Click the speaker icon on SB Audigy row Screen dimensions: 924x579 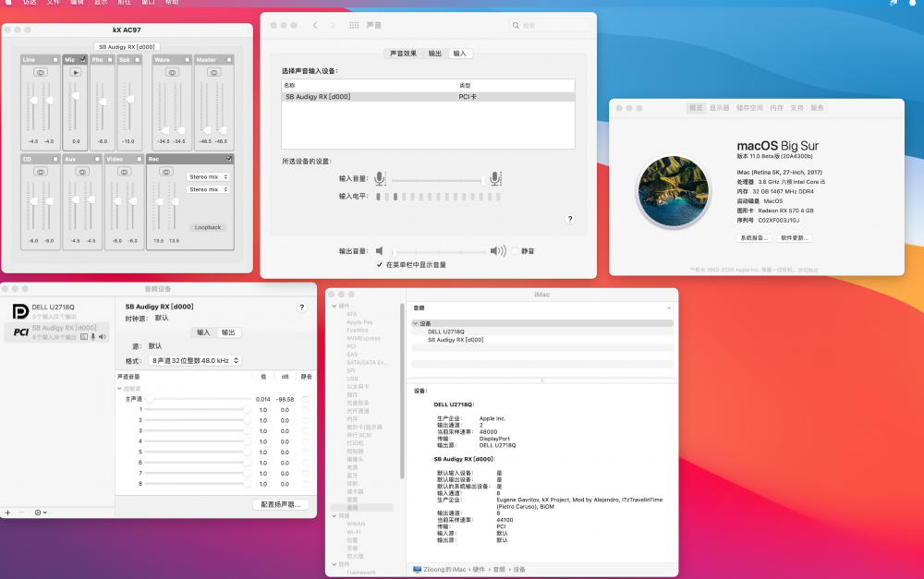pyautogui.click(x=103, y=337)
